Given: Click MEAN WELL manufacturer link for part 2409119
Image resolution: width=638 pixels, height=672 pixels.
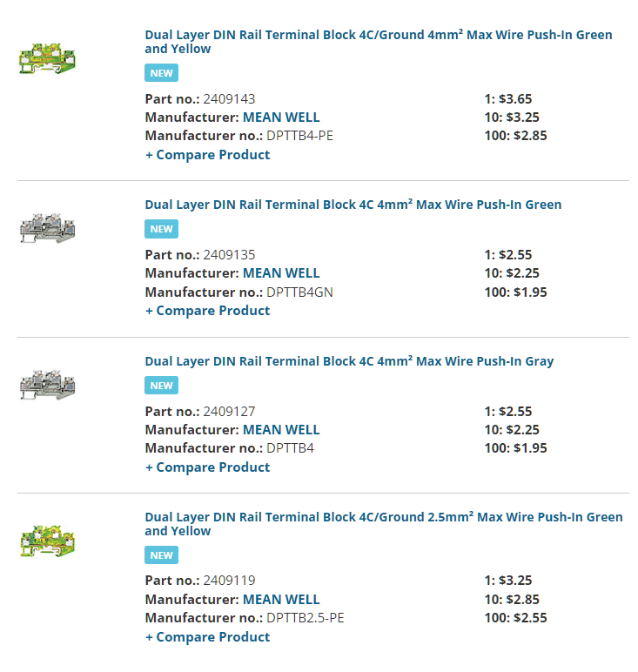Looking at the screenshot, I should pyautogui.click(x=281, y=600).
